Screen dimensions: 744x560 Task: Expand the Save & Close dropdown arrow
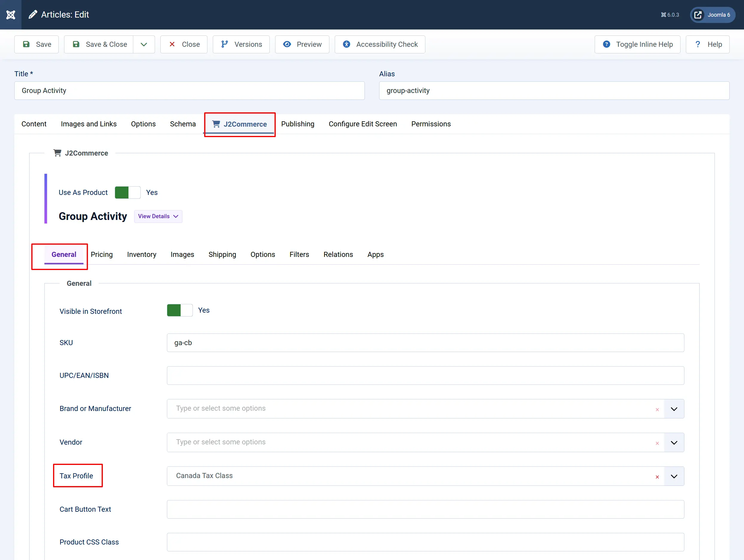pos(144,44)
